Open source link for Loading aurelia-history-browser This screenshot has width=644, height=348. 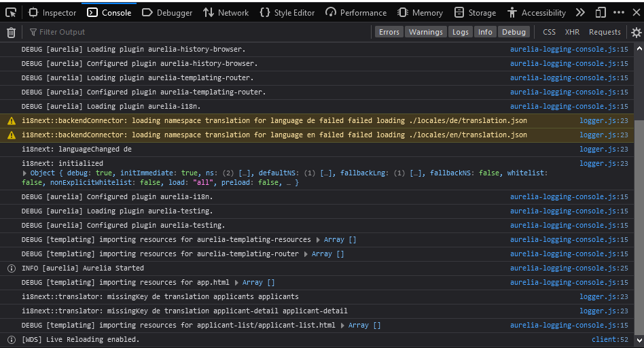(x=569, y=49)
